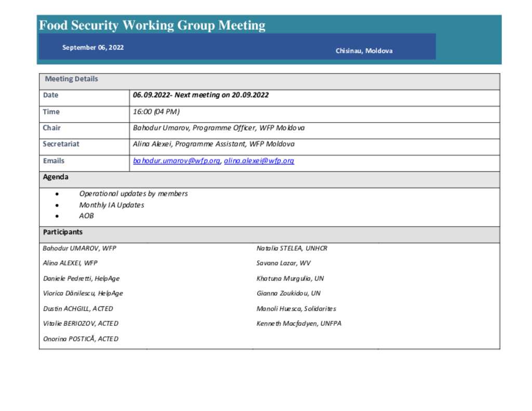Open the bahodur.umarov@wfp.org email link
Screen dimensions: 532x411
pos(177,161)
